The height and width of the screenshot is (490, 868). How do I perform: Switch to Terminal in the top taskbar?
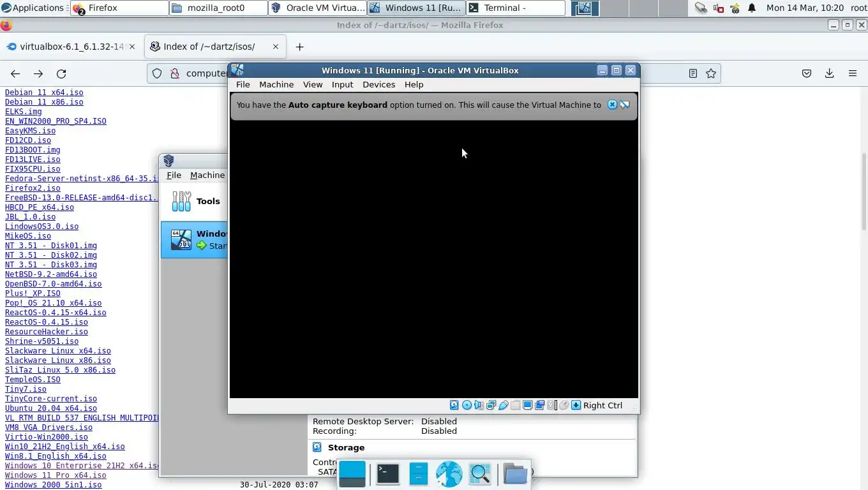516,8
